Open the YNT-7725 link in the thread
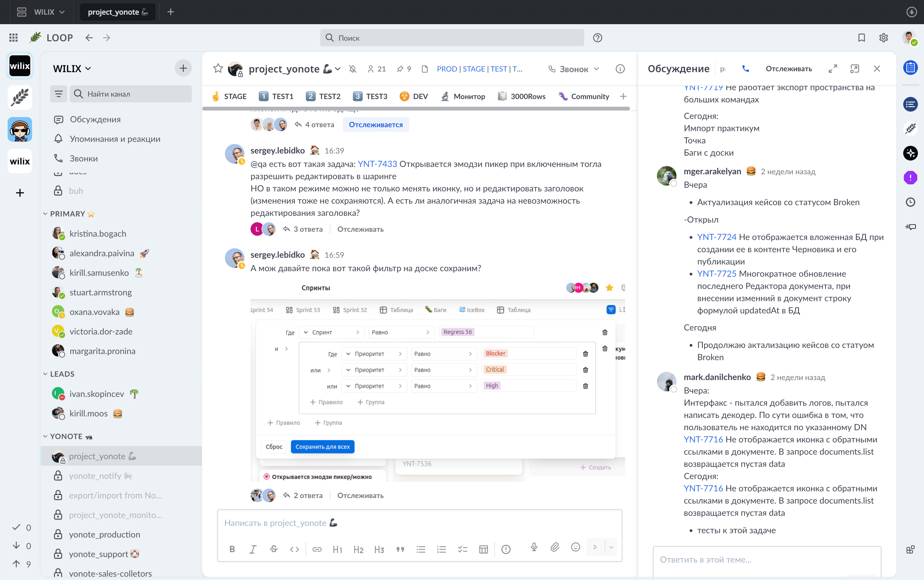This screenshot has height=580, width=924. click(717, 274)
